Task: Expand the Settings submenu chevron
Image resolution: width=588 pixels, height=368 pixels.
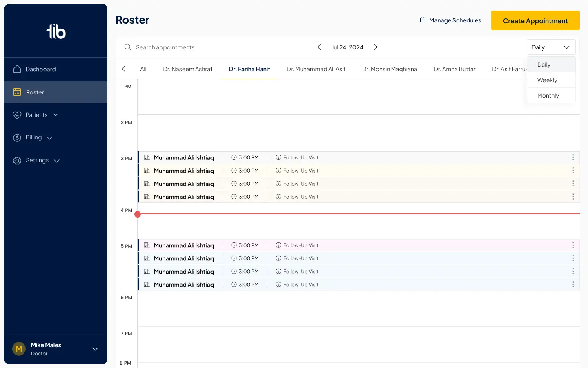Action: click(x=57, y=161)
